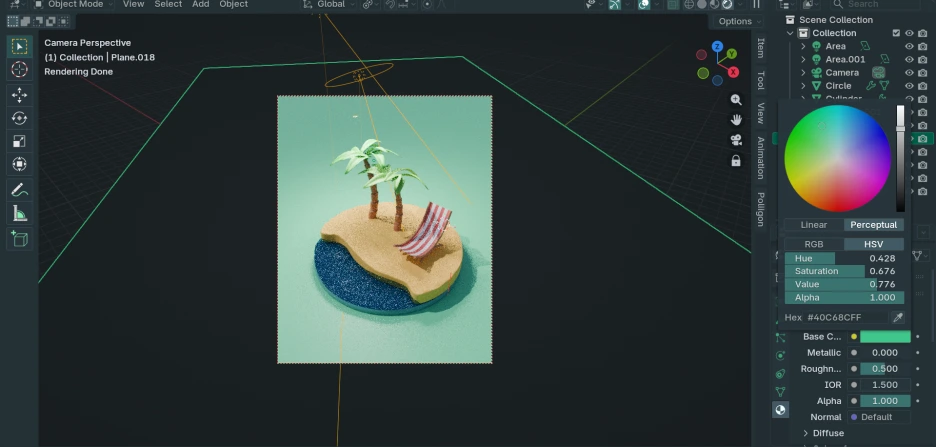Select HSV color mode
The width and height of the screenshot is (936, 447).
[873, 244]
